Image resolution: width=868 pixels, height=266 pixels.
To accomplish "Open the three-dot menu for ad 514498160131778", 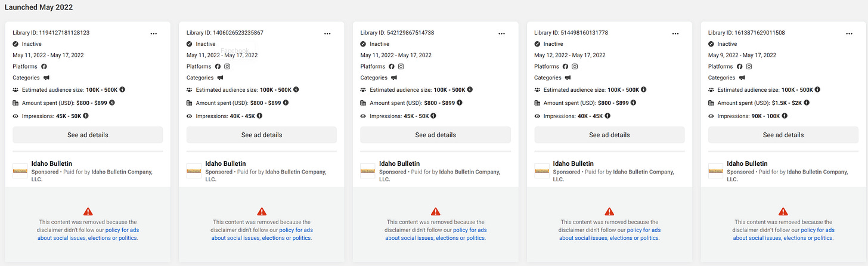I will (675, 34).
